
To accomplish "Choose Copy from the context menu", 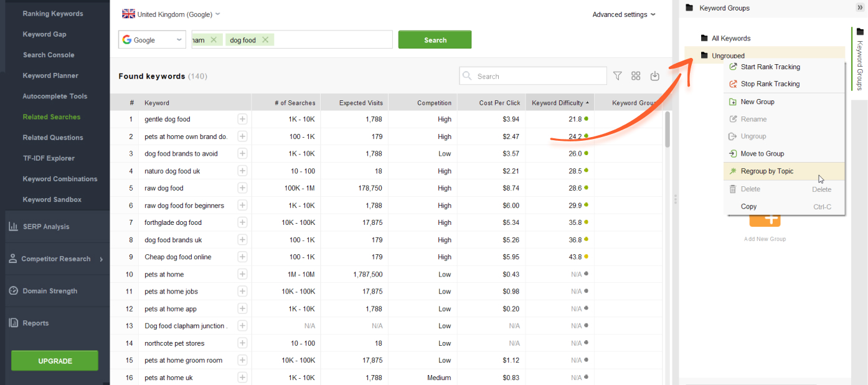I will point(749,207).
